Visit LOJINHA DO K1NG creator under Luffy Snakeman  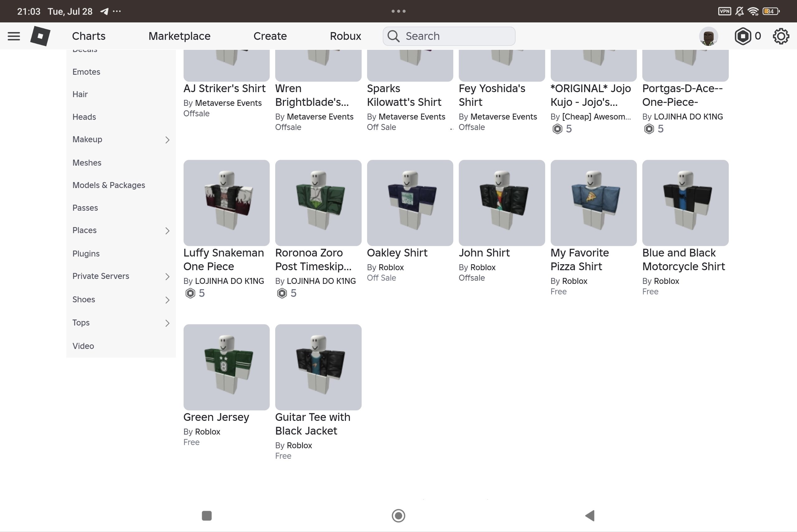[x=229, y=281]
